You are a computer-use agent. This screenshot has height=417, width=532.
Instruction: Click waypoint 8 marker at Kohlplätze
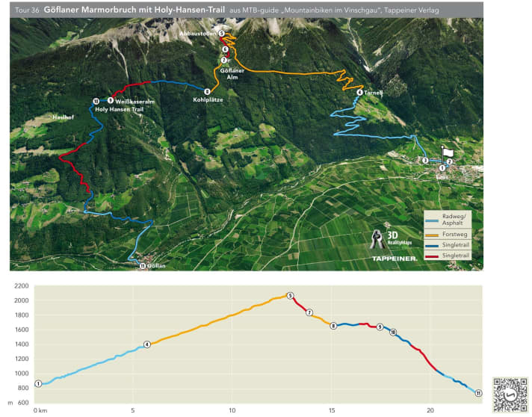point(207,92)
